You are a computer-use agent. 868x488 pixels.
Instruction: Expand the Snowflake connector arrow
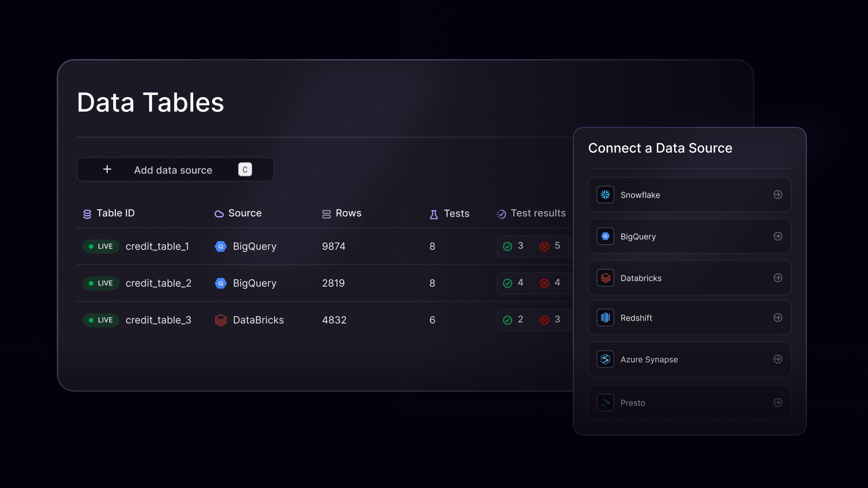(778, 195)
